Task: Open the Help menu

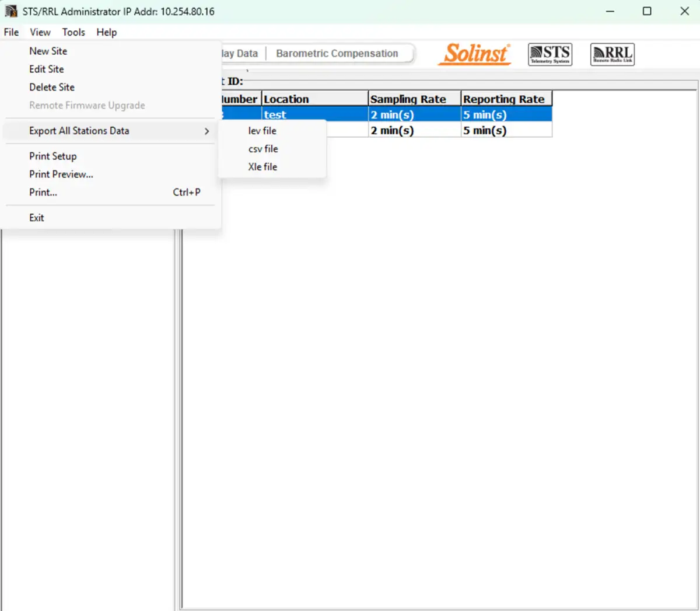Action: [106, 32]
